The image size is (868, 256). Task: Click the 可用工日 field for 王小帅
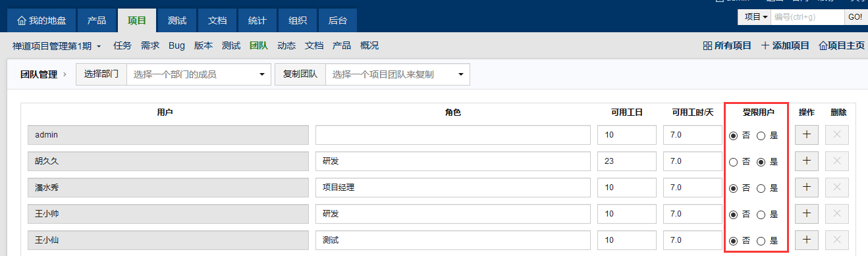(627, 214)
